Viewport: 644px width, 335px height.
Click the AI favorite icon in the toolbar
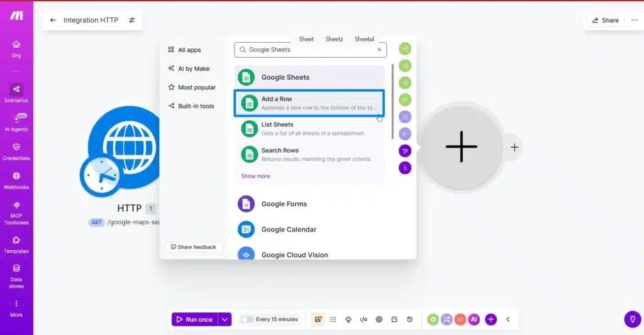pos(474,319)
